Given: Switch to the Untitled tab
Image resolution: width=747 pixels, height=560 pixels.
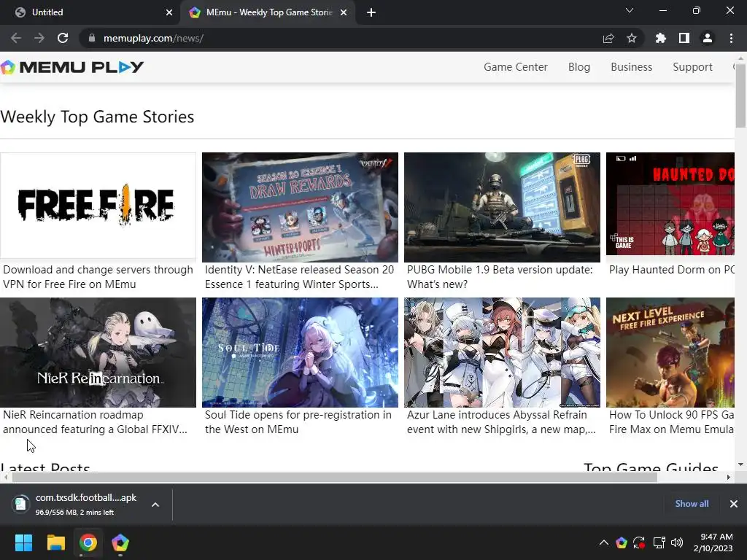Looking at the screenshot, I should (90, 12).
